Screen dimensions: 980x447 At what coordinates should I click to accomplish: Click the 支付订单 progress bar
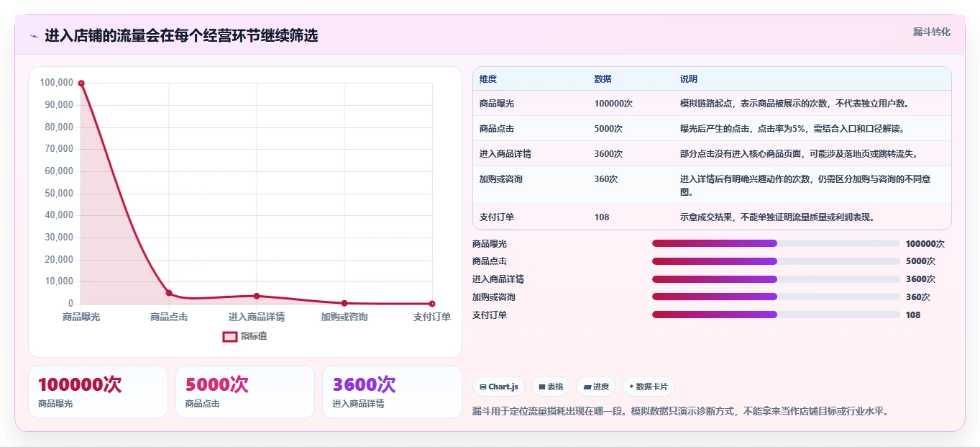(776, 315)
